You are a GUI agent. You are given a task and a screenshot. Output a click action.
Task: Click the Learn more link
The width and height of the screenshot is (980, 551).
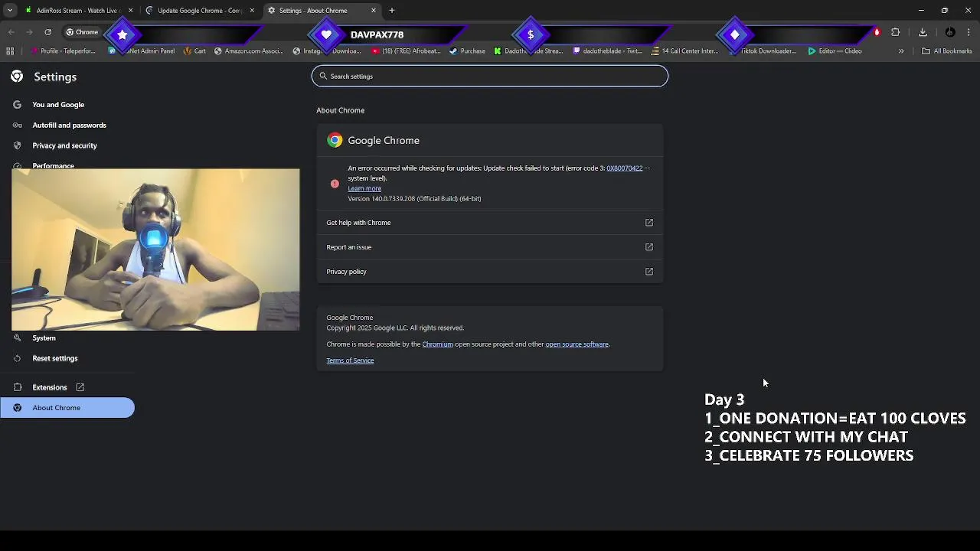tap(364, 188)
